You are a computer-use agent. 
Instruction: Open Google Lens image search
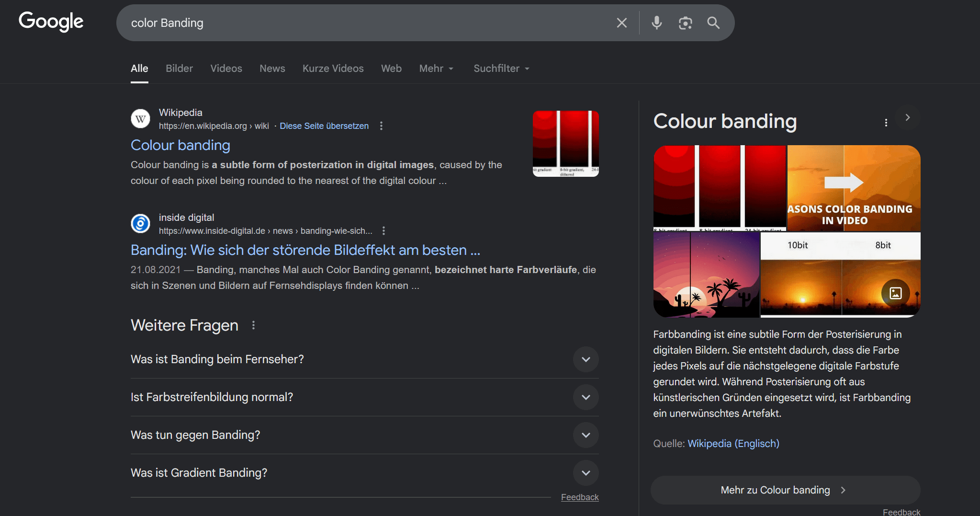[x=686, y=23]
